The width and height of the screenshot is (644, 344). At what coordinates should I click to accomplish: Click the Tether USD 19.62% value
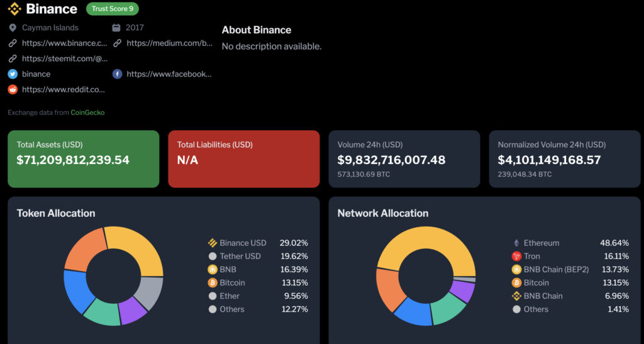click(294, 256)
